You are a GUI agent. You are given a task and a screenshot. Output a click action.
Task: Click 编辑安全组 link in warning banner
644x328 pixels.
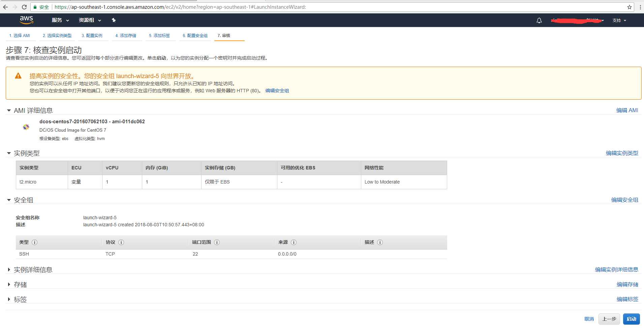pos(277,91)
